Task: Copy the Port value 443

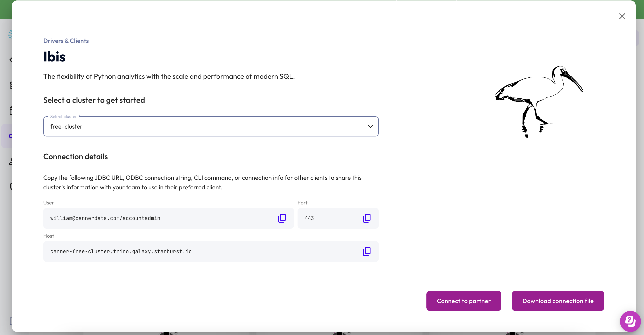Action: coord(367,218)
